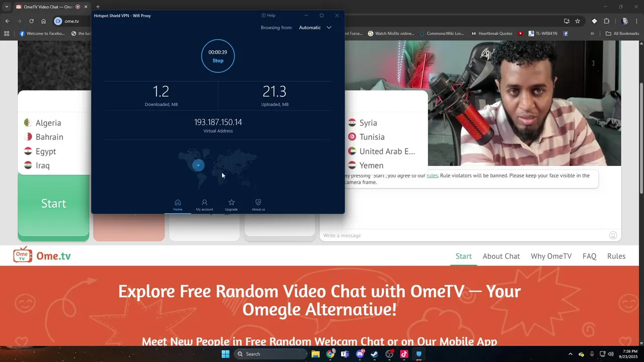Open bookmarks apps grid icon

click(7, 34)
